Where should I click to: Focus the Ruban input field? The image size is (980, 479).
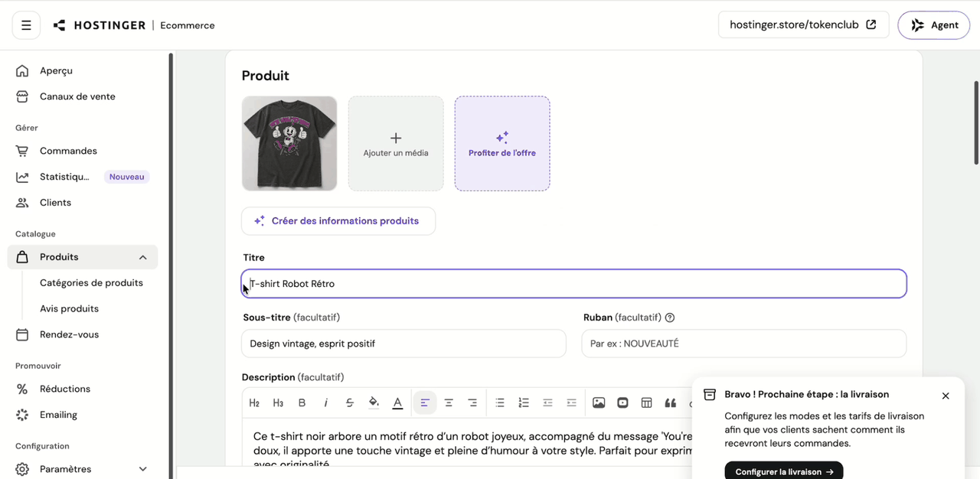pyautogui.click(x=744, y=344)
